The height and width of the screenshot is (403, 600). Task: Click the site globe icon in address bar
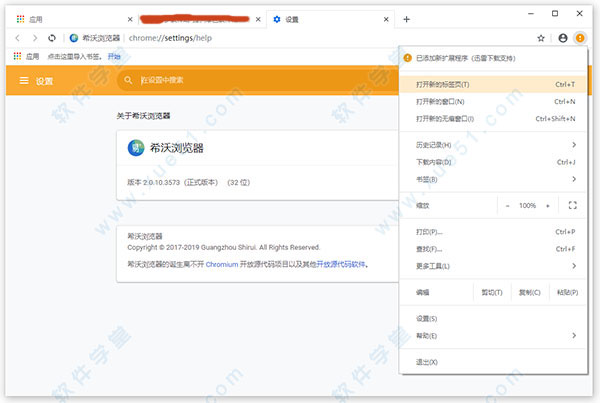[74, 38]
